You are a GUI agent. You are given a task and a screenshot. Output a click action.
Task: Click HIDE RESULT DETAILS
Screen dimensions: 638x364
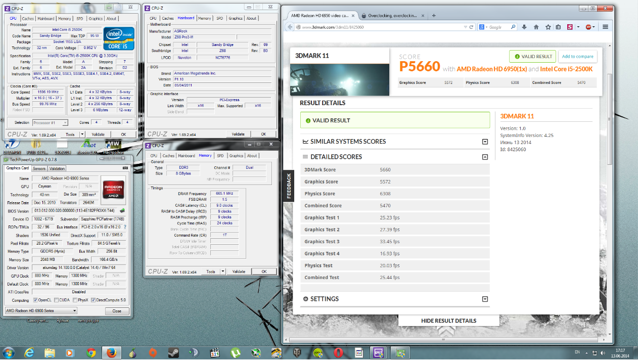tap(448, 321)
